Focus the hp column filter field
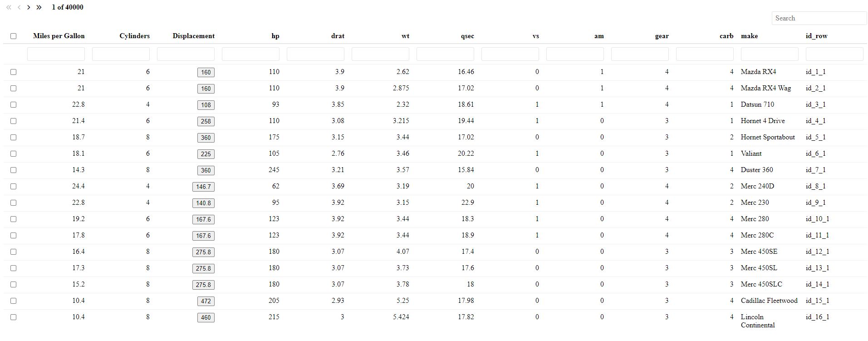 250,54
